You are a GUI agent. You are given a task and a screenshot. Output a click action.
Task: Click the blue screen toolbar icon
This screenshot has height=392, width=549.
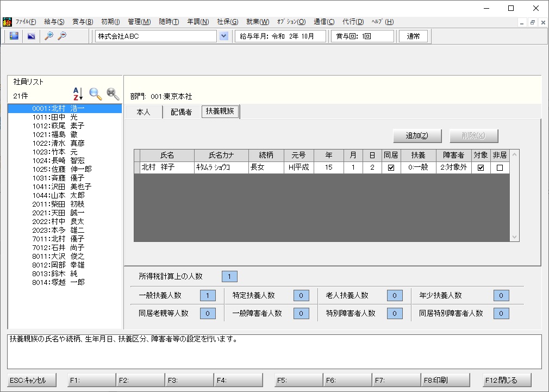14,36
